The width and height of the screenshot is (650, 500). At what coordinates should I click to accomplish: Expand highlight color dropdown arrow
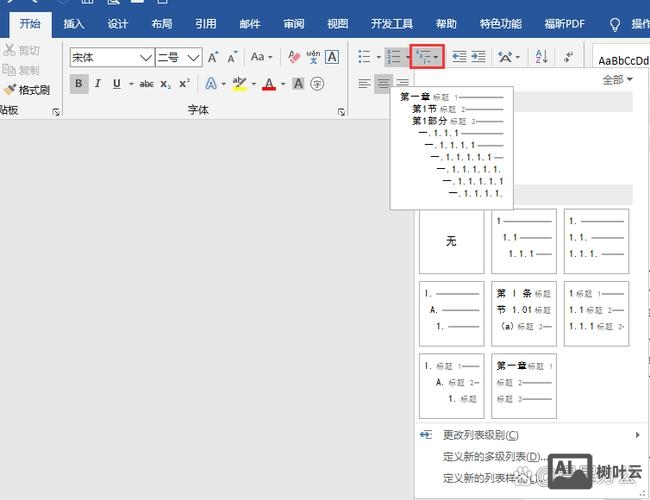(254, 84)
